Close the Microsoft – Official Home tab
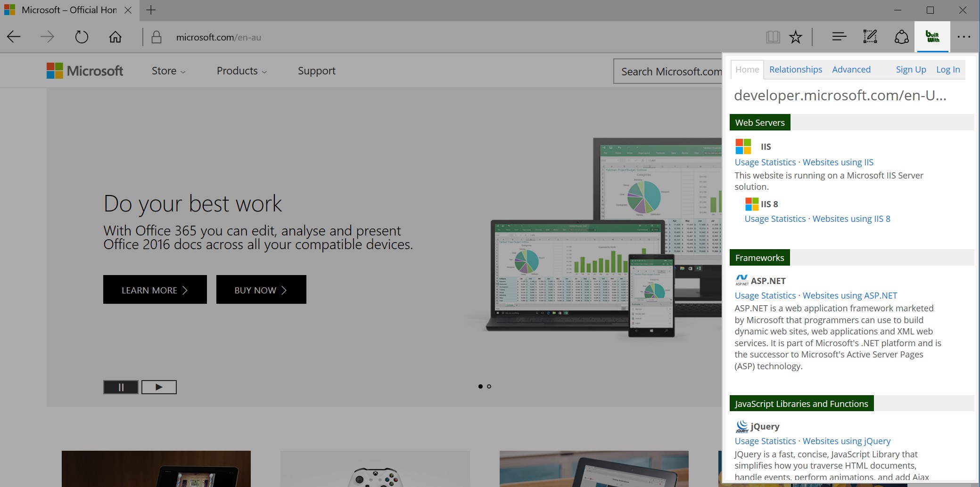The height and width of the screenshot is (487, 980). tap(128, 10)
